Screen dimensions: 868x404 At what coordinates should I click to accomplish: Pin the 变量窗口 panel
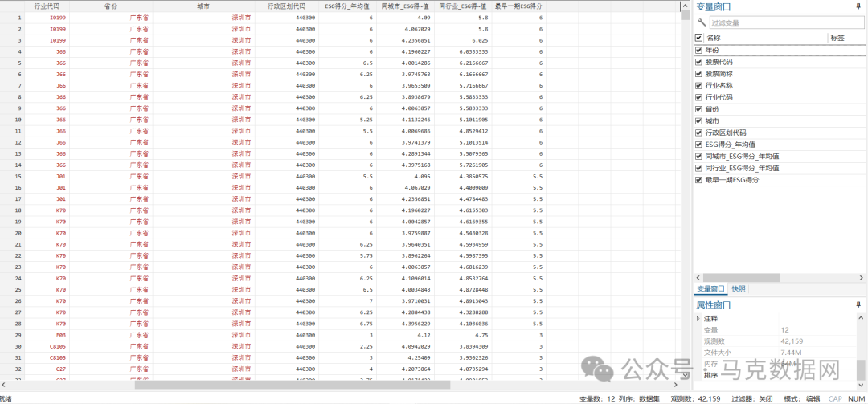pyautogui.click(x=858, y=6)
